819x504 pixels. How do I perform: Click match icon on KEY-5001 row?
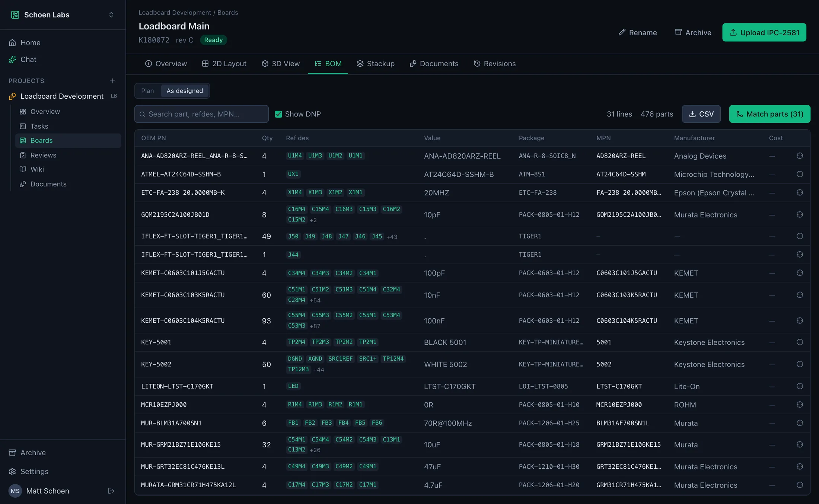(799, 342)
